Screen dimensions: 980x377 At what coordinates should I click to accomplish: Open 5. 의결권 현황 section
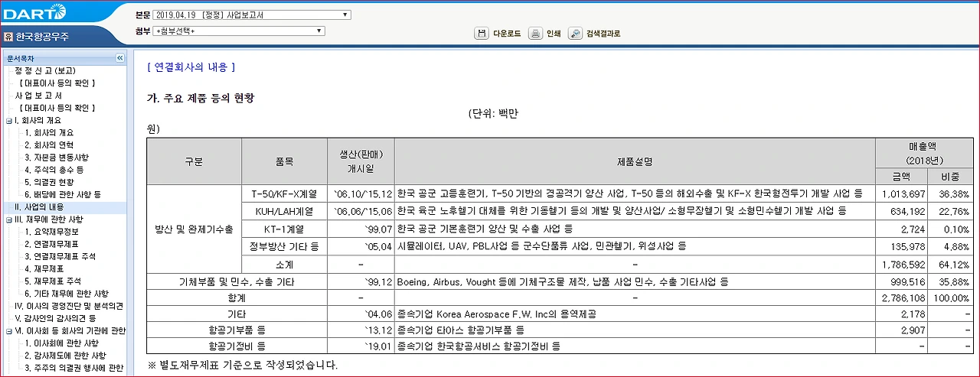(50, 182)
